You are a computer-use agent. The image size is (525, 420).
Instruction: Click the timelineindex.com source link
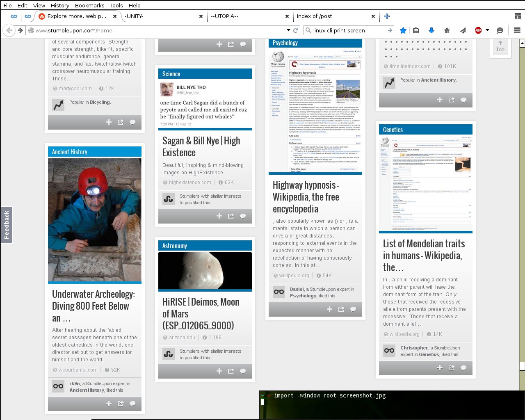(410, 66)
